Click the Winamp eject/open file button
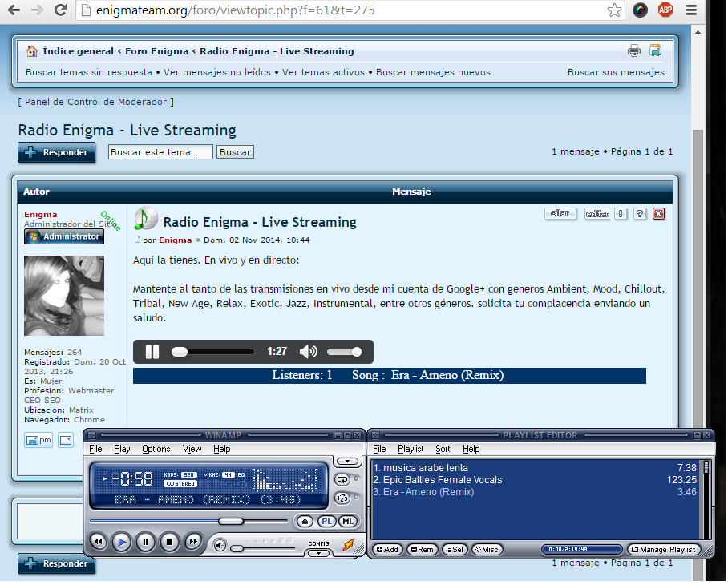The image size is (728, 585). 305,522
